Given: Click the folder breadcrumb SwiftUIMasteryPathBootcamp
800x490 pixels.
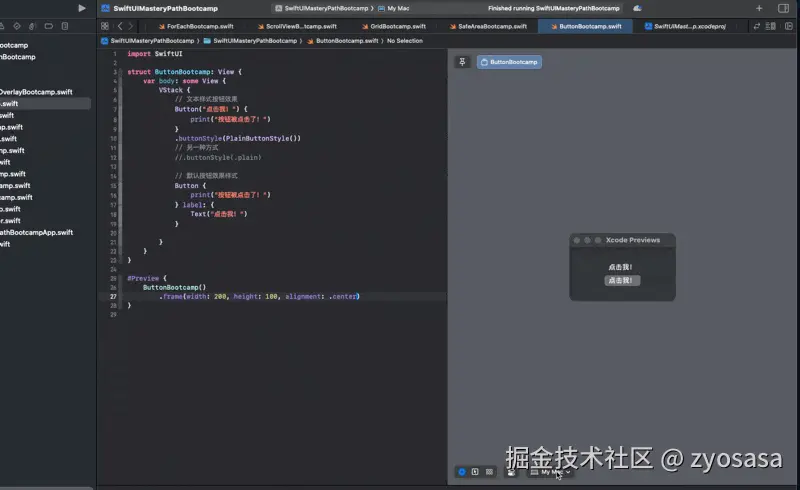Looking at the screenshot, I should 251,41.
